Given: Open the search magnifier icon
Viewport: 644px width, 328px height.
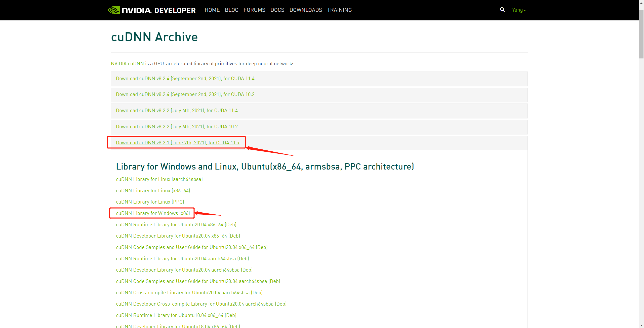Looking at the screenshot, I should click(x=502, y=10).
